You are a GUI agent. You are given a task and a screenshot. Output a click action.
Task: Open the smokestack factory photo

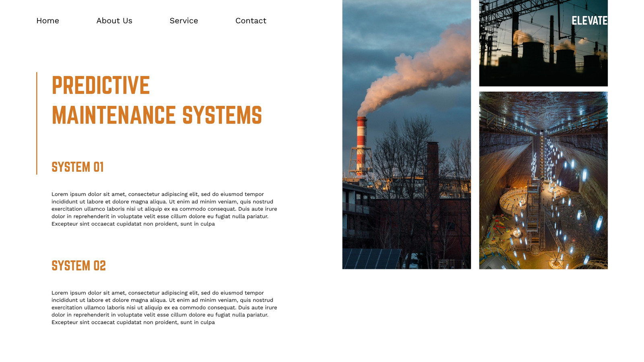tap(407, 134)
